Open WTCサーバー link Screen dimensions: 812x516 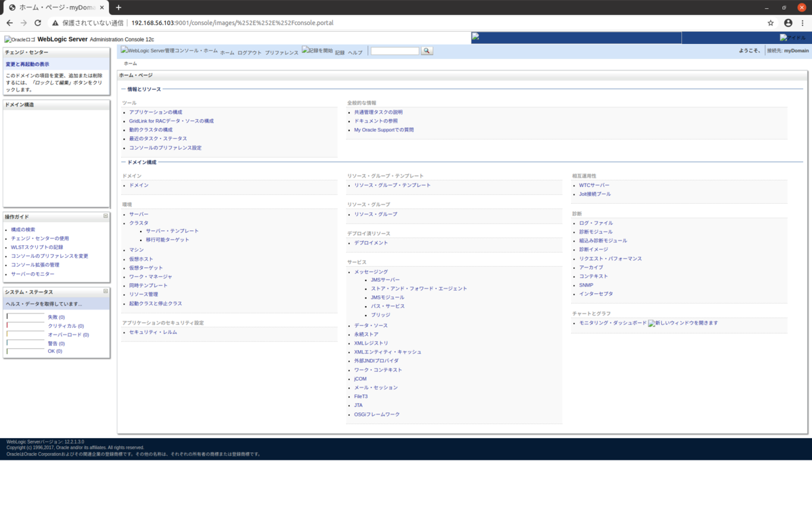tap(594, 185)
